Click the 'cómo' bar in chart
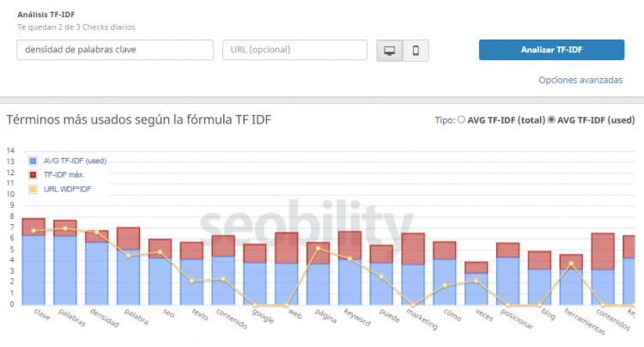Viewport: 644px width, 347px height. point(445,273)
